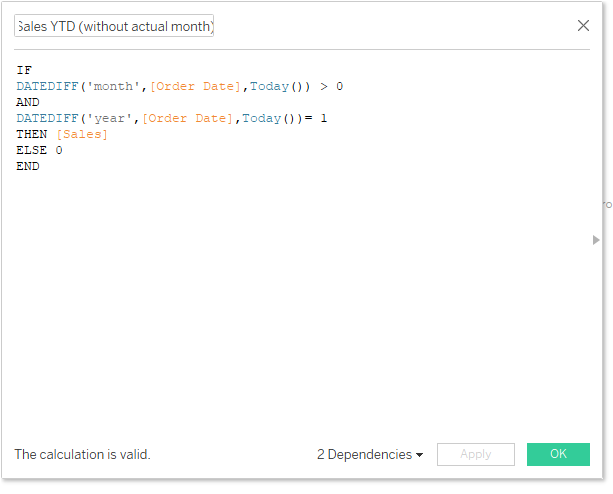The image size is (613, 494).
Task: Click the Apply button
Action: tap(475, 454)
